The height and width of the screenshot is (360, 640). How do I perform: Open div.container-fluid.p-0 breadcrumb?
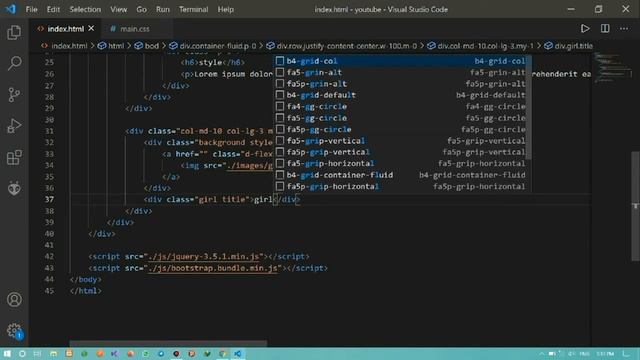tap(213, 46)
